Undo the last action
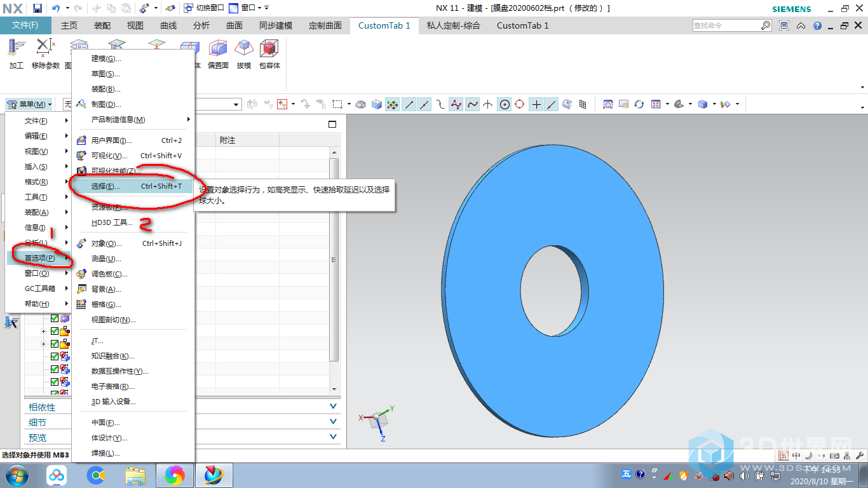 (x=56, y=8)
